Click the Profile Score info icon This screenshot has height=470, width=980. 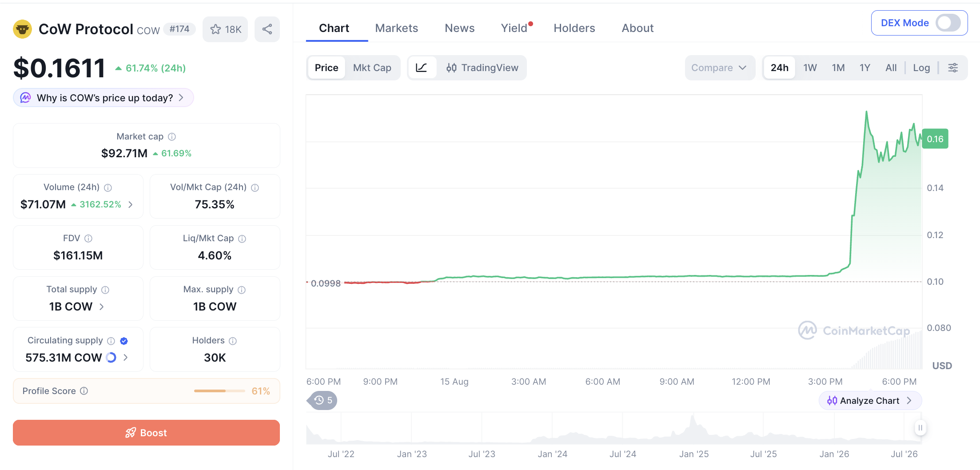(x=84, y=391)
